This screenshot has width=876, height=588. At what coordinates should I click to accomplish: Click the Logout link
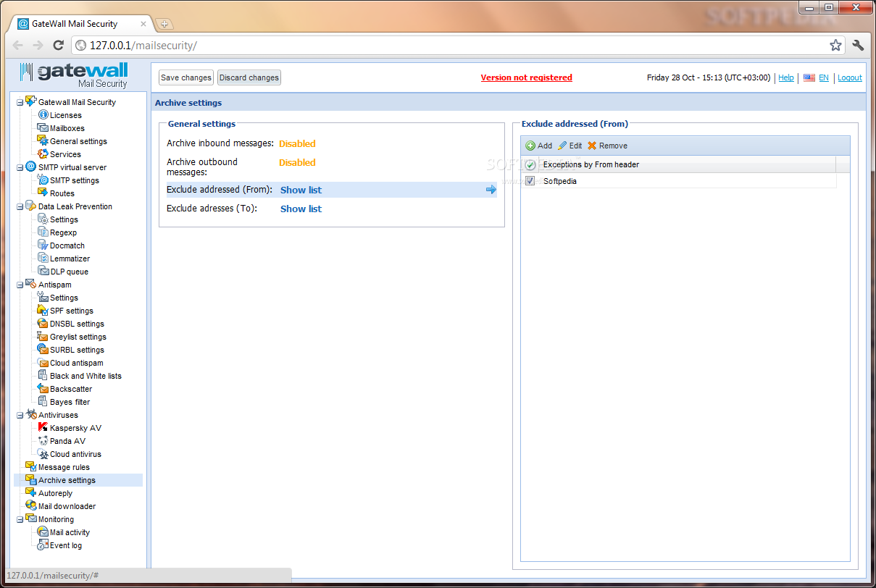point(850,77)
